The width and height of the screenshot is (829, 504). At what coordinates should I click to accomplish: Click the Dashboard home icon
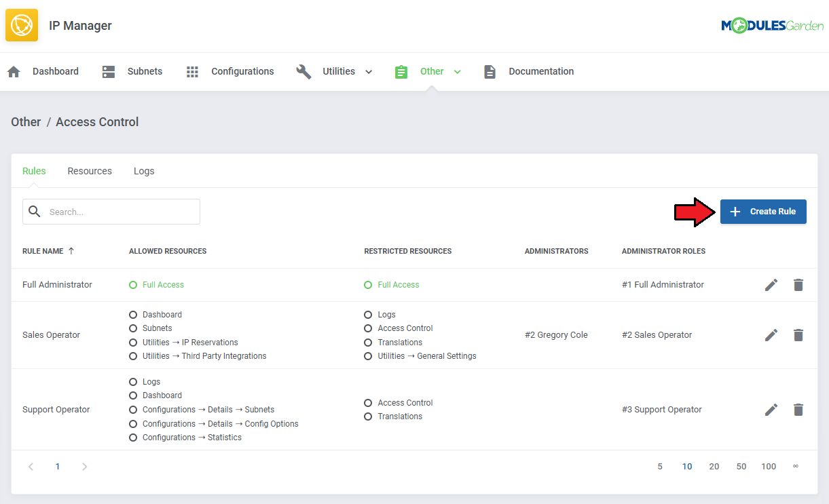(x=14, y=72)
